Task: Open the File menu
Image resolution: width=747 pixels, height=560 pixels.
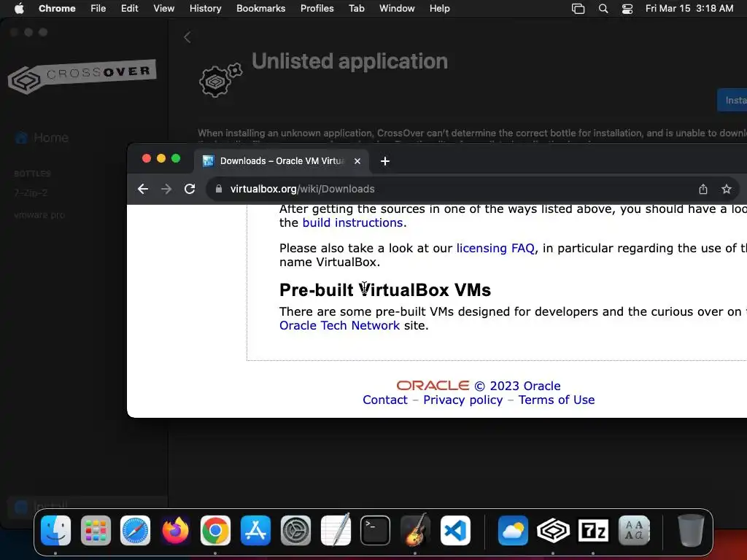Action: tap(98, 8)
